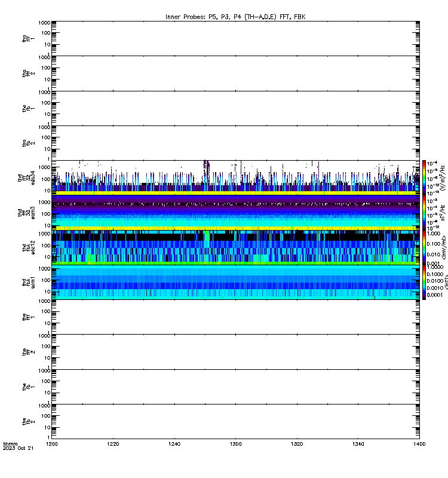Click the 'nT^2/Hz' color bar unit label
This screenshot has height=478, width=448.
coord(443,213)
